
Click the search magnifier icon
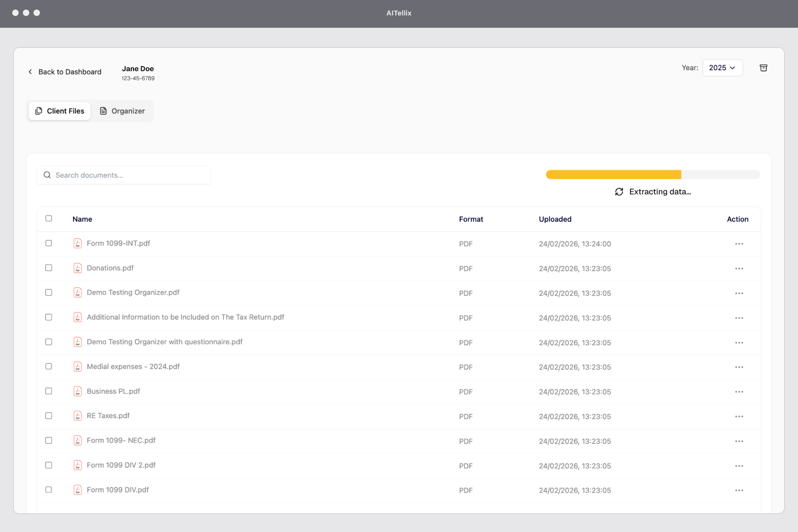[47, 174]
